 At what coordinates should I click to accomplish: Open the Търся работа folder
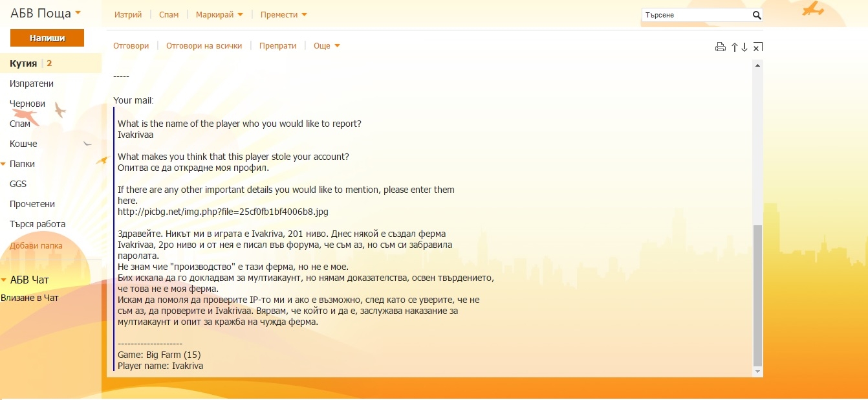tap(38, 224)
